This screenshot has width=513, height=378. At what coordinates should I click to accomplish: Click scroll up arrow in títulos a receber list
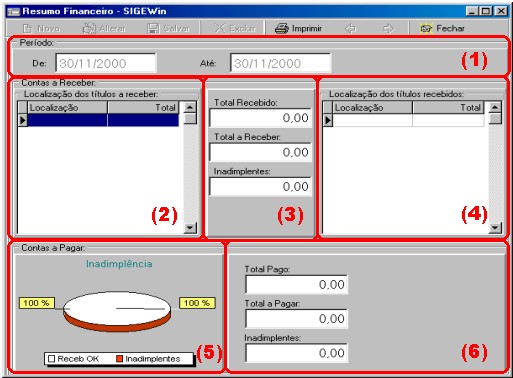click(x=190, y=107)
